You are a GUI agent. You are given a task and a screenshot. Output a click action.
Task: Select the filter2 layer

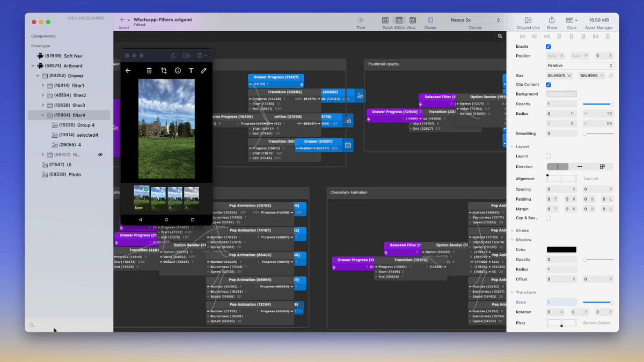click(x=75, y=95)
